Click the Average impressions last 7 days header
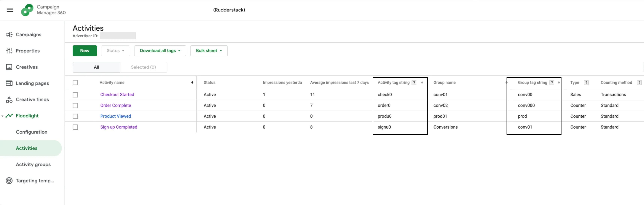644x205 pixels. (x=339, y=83)
